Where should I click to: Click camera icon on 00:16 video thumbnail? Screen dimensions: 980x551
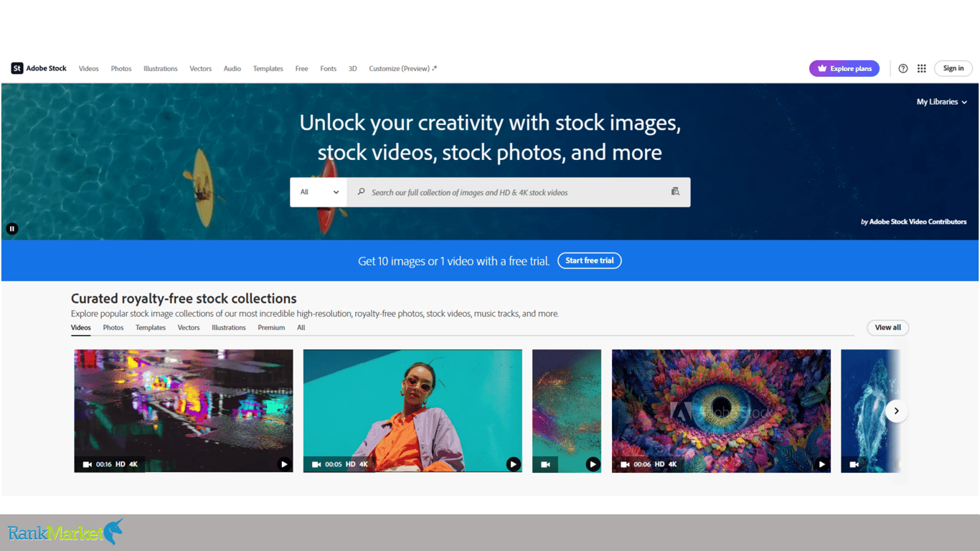88,464
